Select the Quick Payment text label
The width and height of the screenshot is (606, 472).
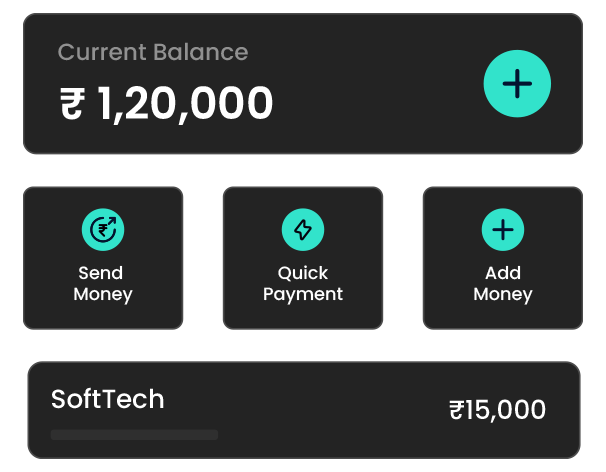click(x=302, y=284)
